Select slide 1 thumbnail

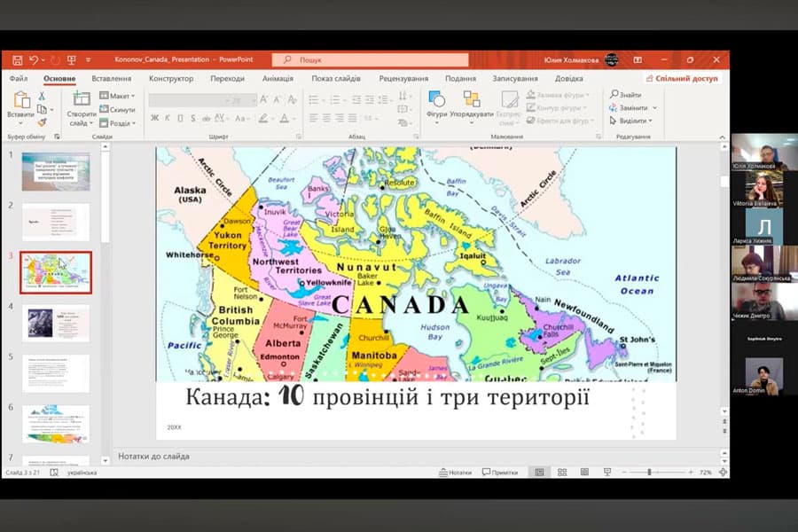[x=56, y=171]
